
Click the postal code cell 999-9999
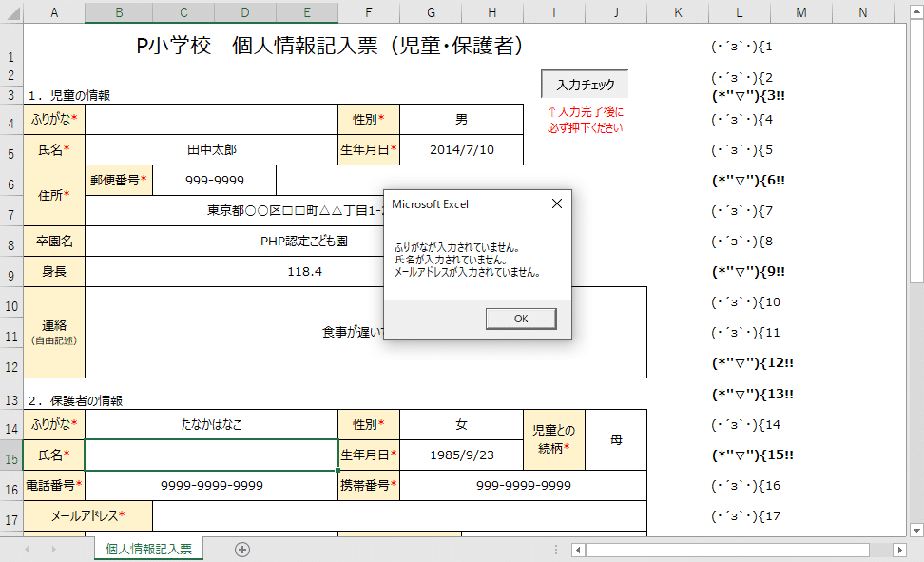click(214, 181)
